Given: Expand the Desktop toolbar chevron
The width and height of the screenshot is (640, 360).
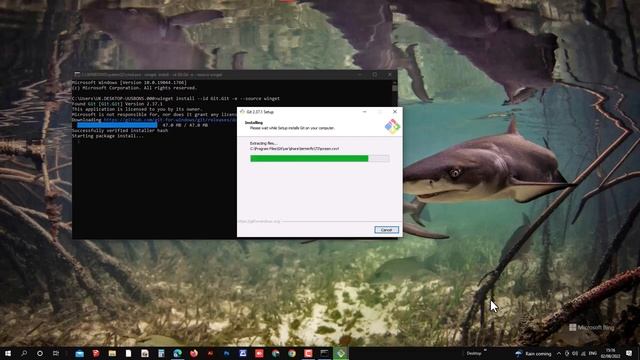Looking at the screenshot, I should tap(485, 350).
